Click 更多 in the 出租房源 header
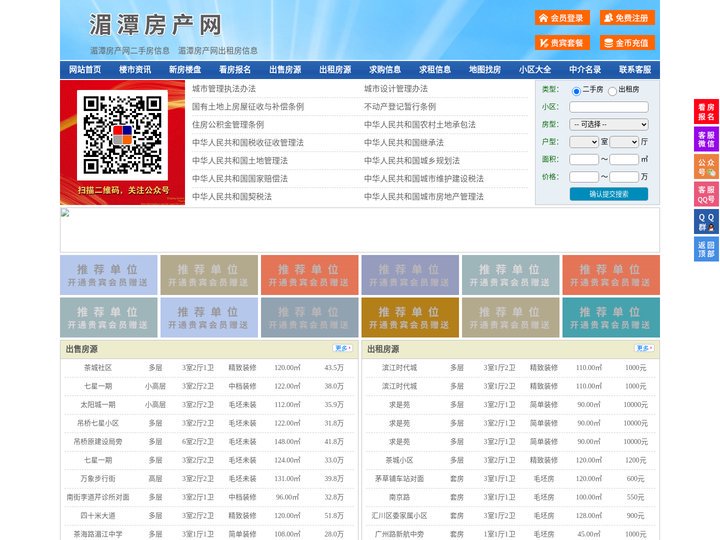 tap(644, 349)
